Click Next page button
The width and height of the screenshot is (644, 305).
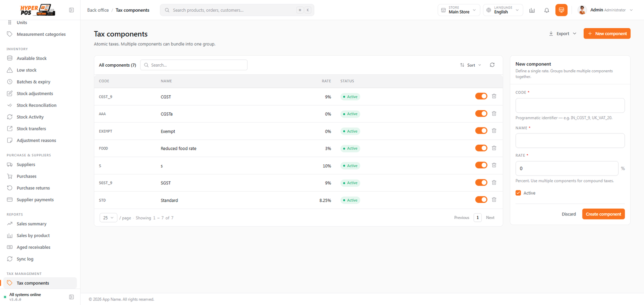tap(490, 218)
